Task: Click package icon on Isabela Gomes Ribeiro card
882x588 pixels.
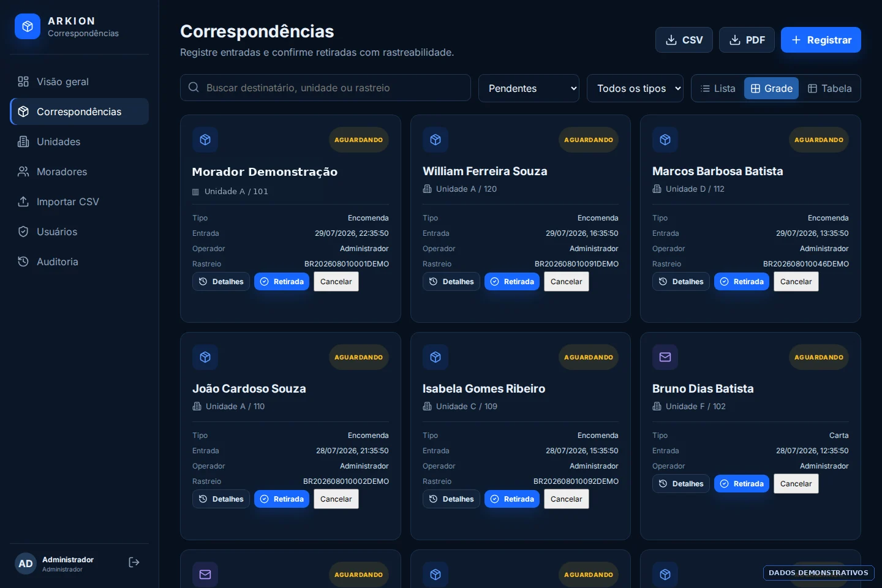Action: pyautogui.click(x=435, y=357)
